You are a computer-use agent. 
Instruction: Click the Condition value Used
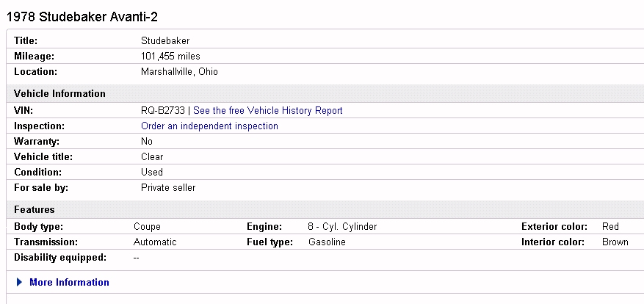(151, 173)
